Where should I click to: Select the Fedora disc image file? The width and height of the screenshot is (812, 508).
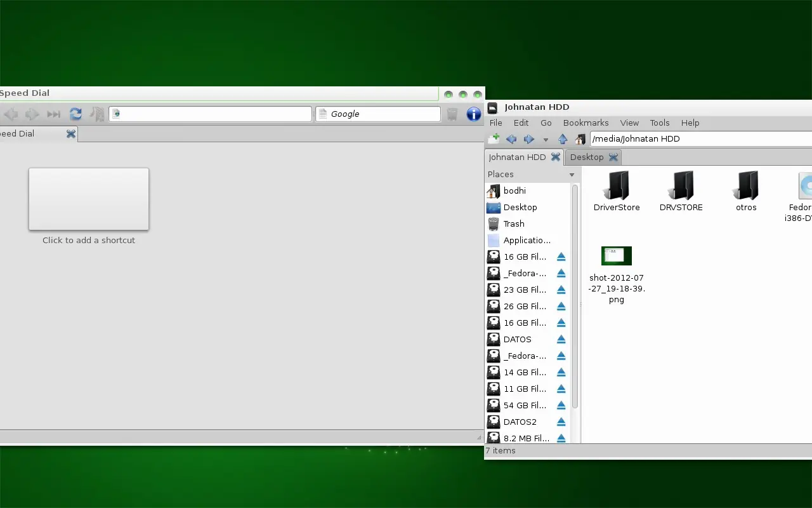pos(801,196)
